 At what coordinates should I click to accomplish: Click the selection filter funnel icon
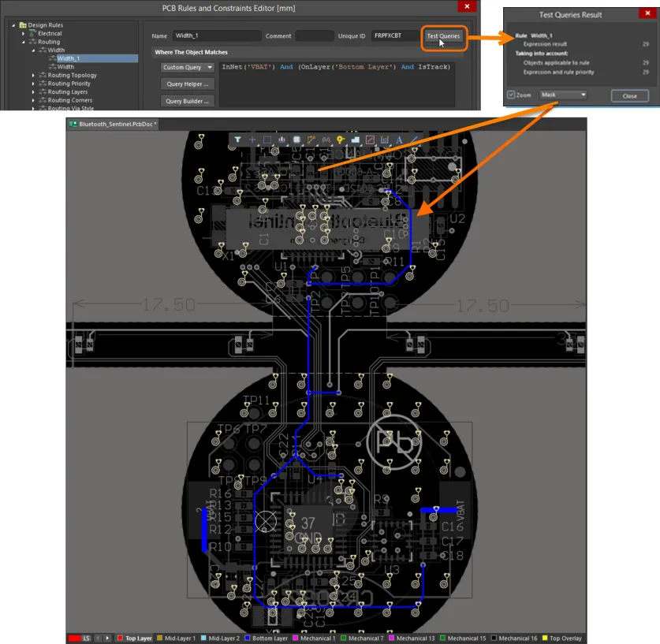(x=238, y=140)
